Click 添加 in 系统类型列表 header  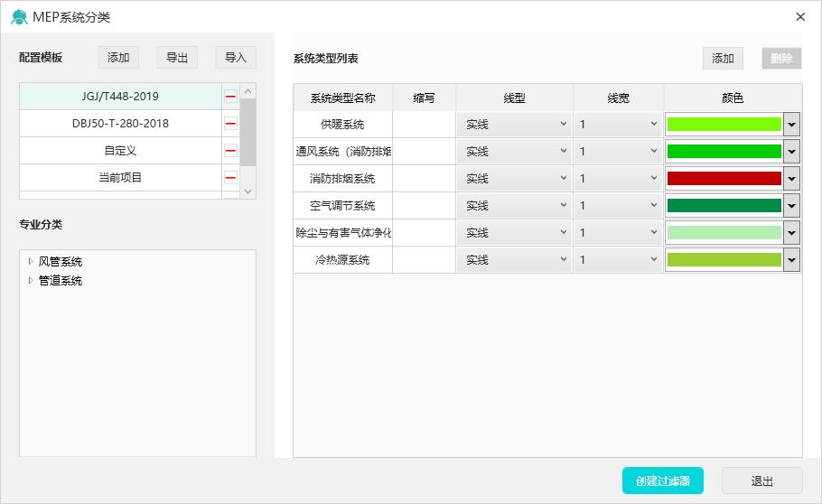pos(723,58)
